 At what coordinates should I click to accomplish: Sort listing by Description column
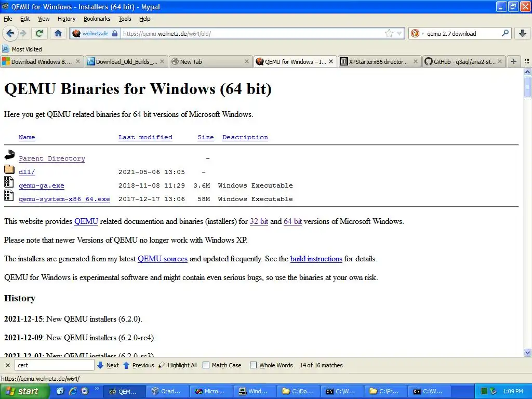pos(245,137)
